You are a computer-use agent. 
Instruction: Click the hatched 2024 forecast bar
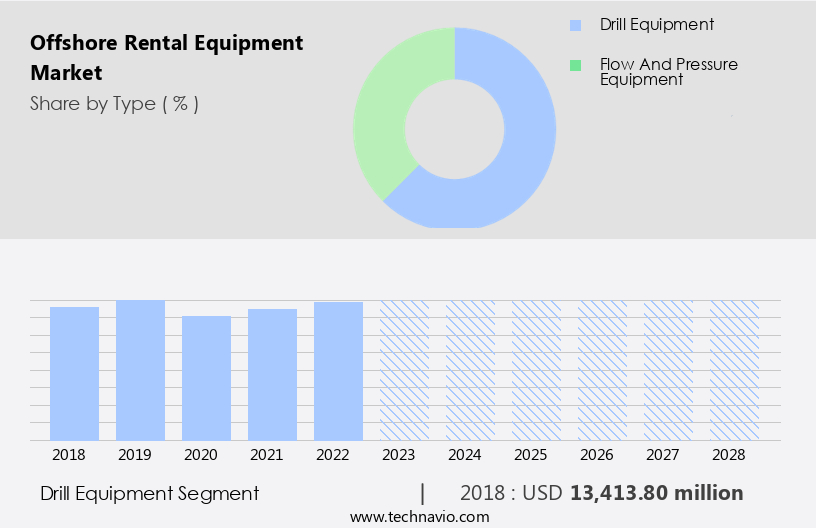[x=470, y=370]
